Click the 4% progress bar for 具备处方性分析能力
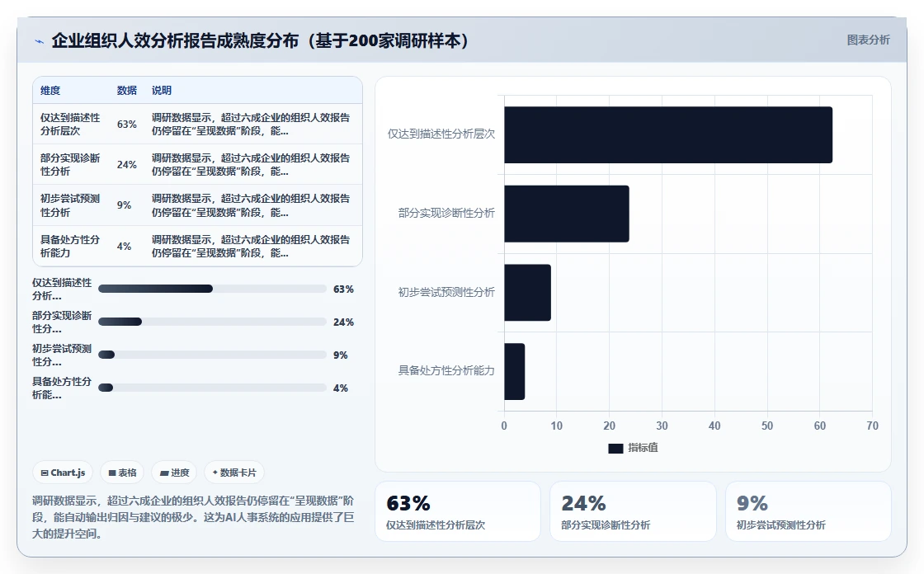Viewport: 924px width, 574px height. 212,388
